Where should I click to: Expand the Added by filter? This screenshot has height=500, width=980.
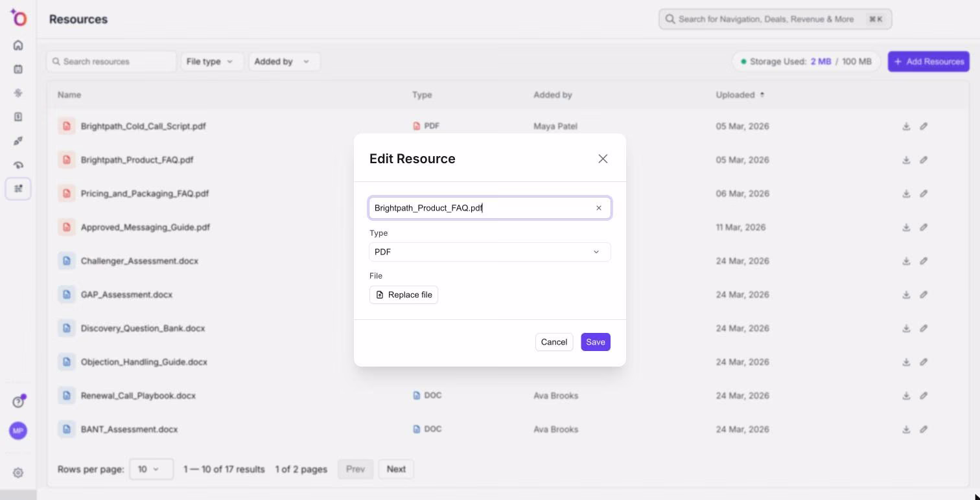tap(284, 62)
